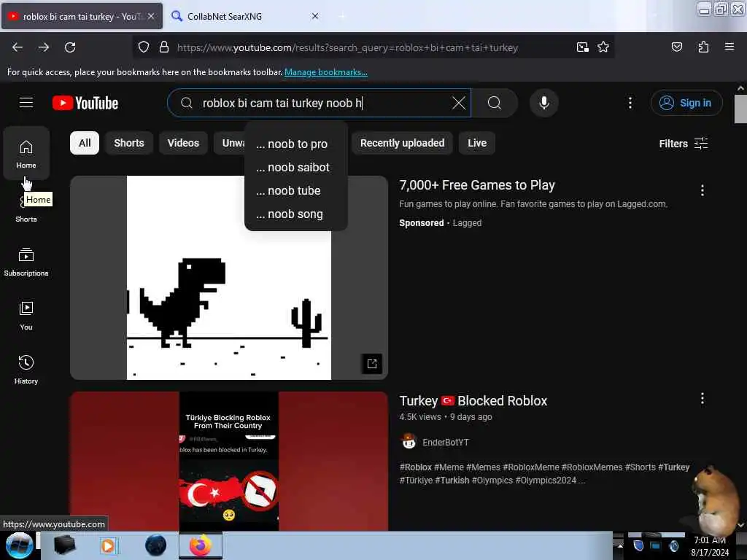
Task: Go forward with the browser forward arrow
Action: [x=44, y=47]
